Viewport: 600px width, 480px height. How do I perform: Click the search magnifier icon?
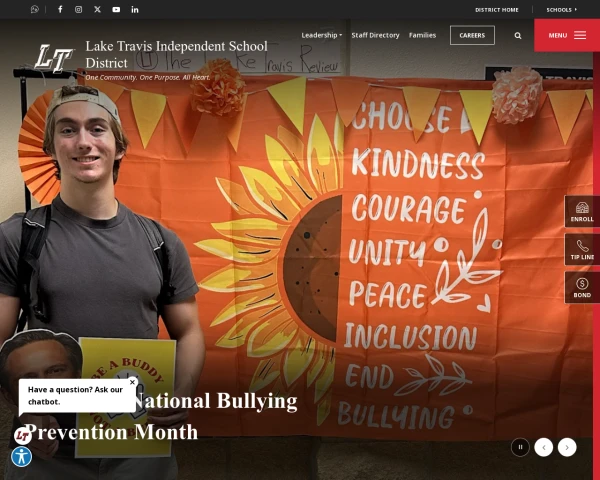[518, 36]
